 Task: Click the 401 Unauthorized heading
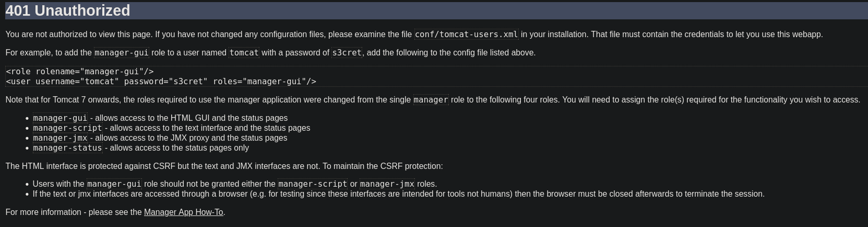pos(68,10)
